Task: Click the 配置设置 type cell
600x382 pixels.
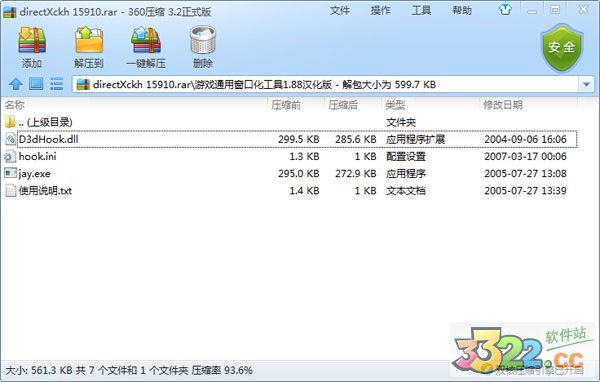Action: (406, 157)
